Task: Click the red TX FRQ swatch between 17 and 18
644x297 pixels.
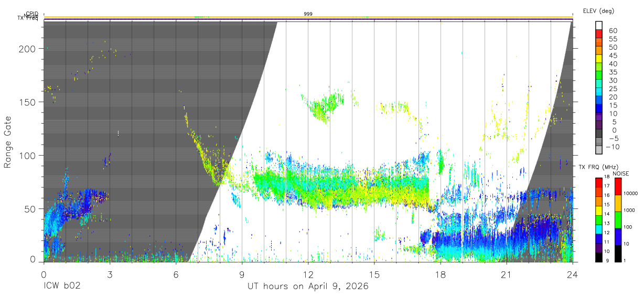Action: [x=599, y=182]
